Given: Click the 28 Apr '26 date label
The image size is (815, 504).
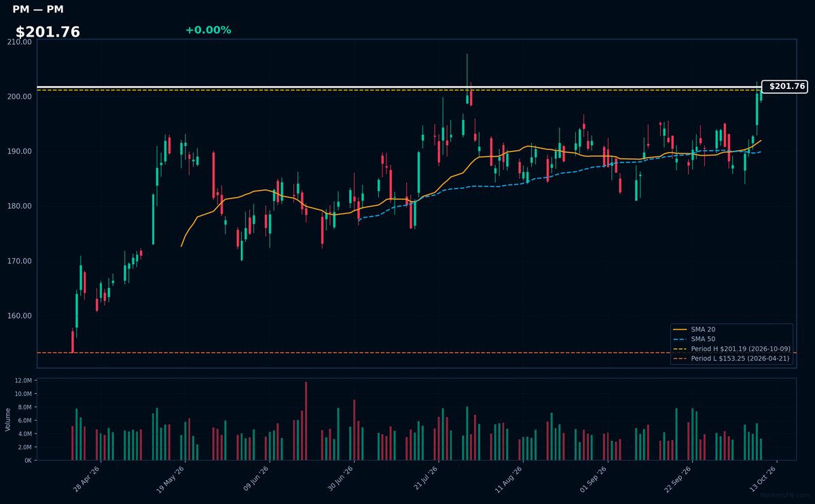Looking at the screenshot, I should (x=87, y=480).
